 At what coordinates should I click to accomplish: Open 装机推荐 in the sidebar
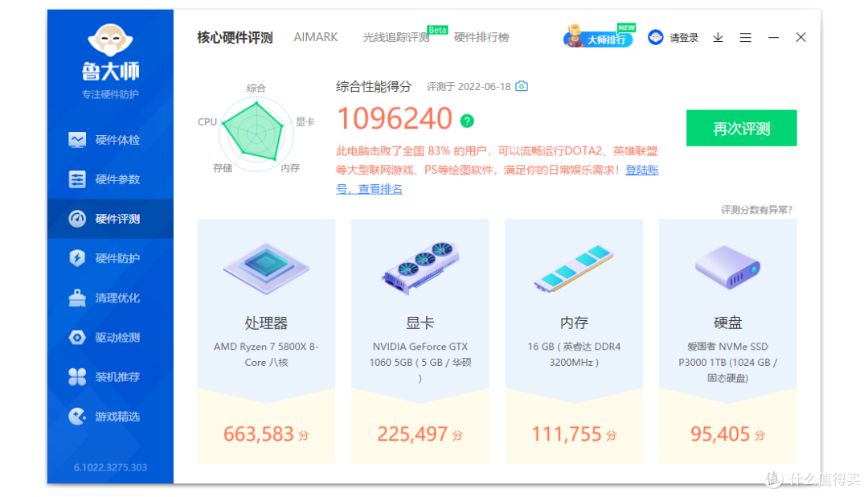coord(110,376)
